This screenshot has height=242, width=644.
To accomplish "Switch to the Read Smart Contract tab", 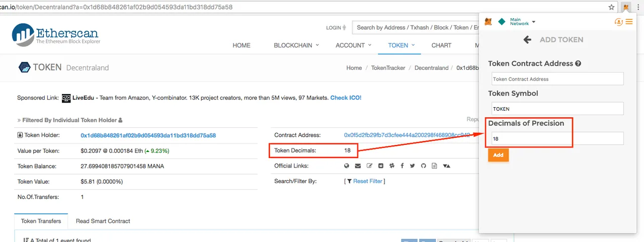I will pos(103,221).
